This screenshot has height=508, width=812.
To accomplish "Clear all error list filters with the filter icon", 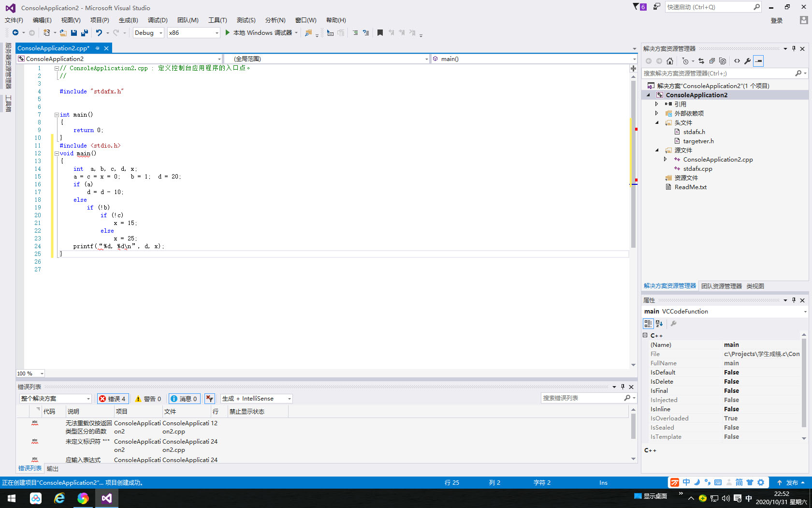I will coord(209,399).
